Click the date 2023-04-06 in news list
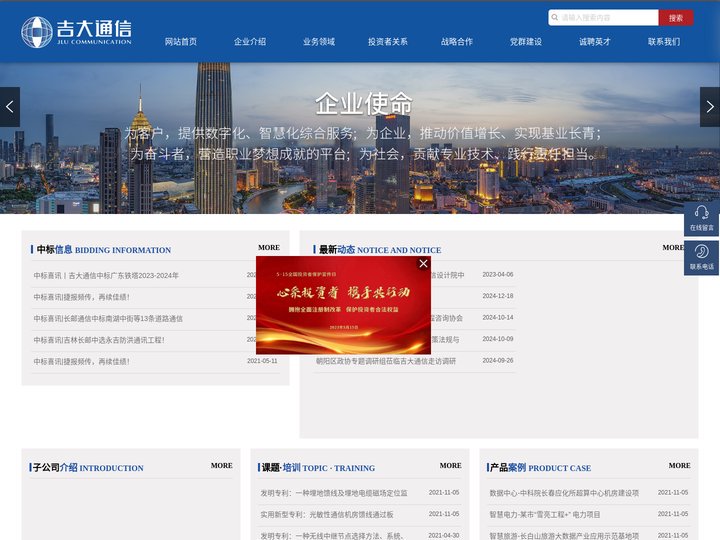Screen dimensions: 720x540 498,275
